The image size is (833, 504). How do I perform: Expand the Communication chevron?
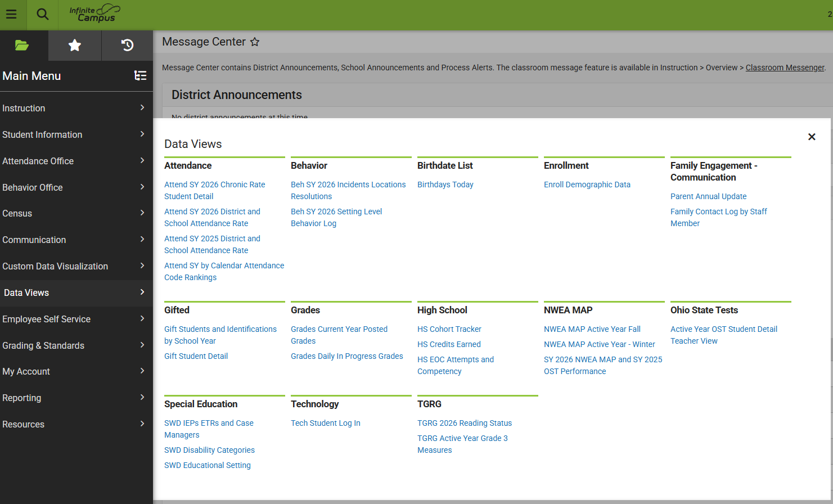[142, 239]
